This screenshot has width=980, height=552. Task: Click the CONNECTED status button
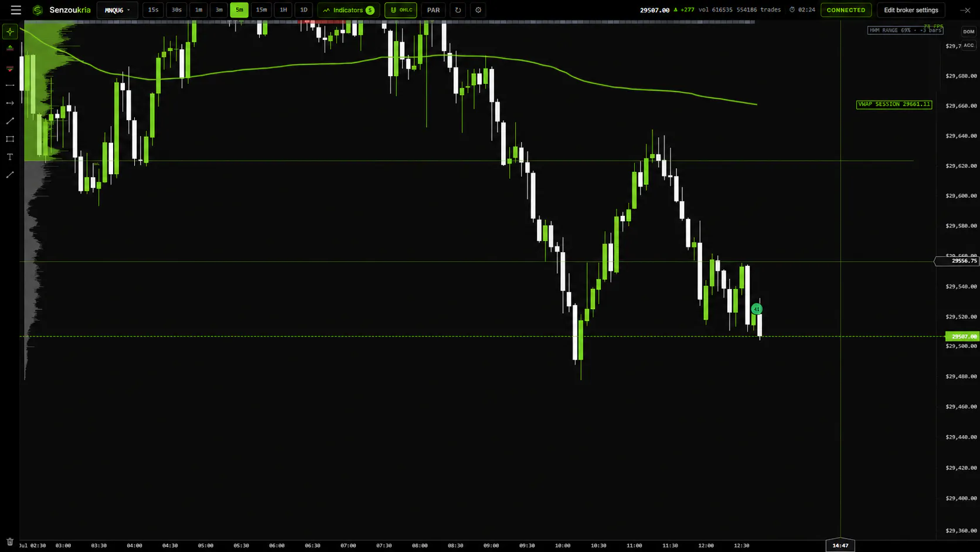[x=846, y=10]
